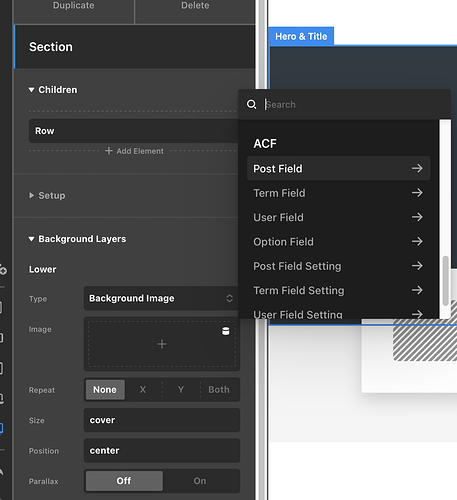This screenshot has width=457, height=500.
Task: Expand the Setup section
Action: click(47, 195)
